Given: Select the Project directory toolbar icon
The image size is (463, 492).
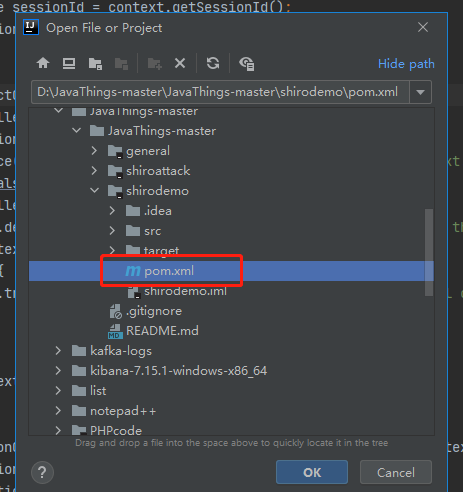Looking at the screenshot, I should tap(95, 63).
